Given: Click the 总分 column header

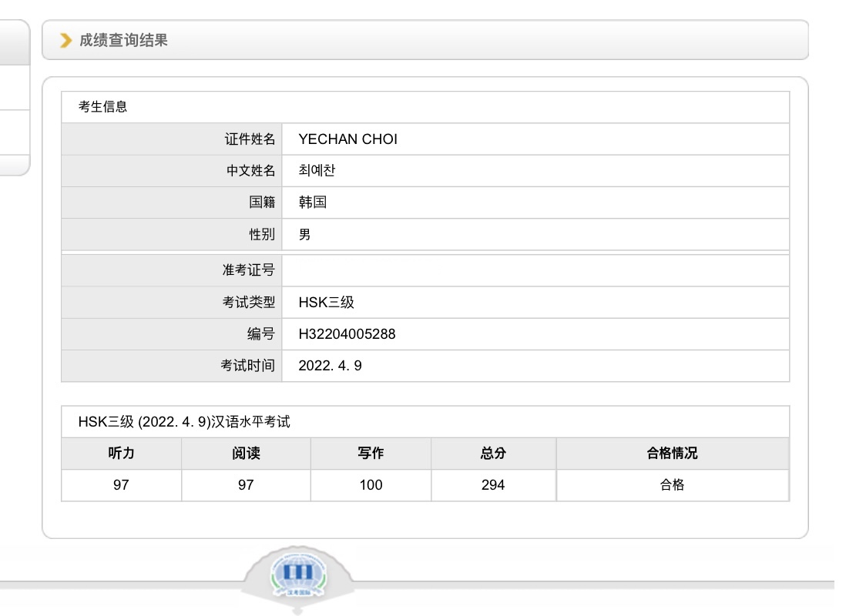Looking at the screenshot, I should point(493,454).
